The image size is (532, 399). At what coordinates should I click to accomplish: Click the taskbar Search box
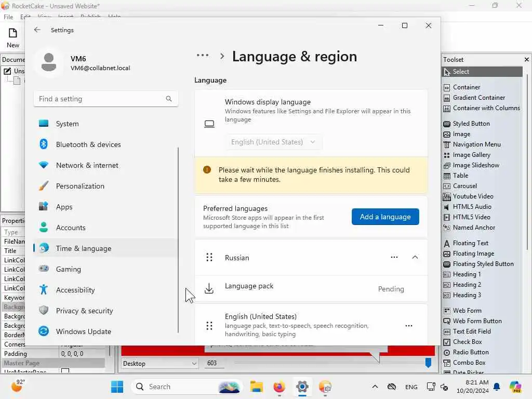click(188, 387)
